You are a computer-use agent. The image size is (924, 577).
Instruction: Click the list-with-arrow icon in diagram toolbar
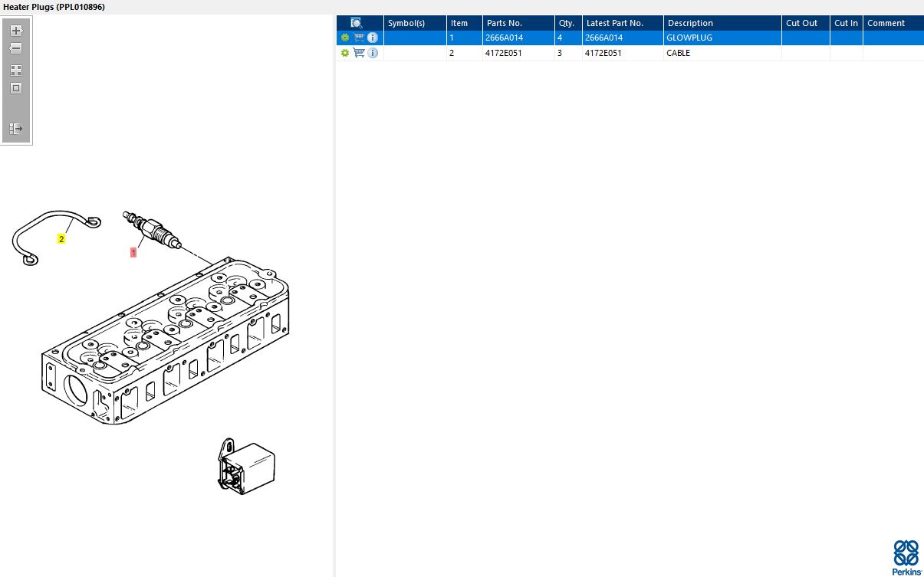coord(16,129)
